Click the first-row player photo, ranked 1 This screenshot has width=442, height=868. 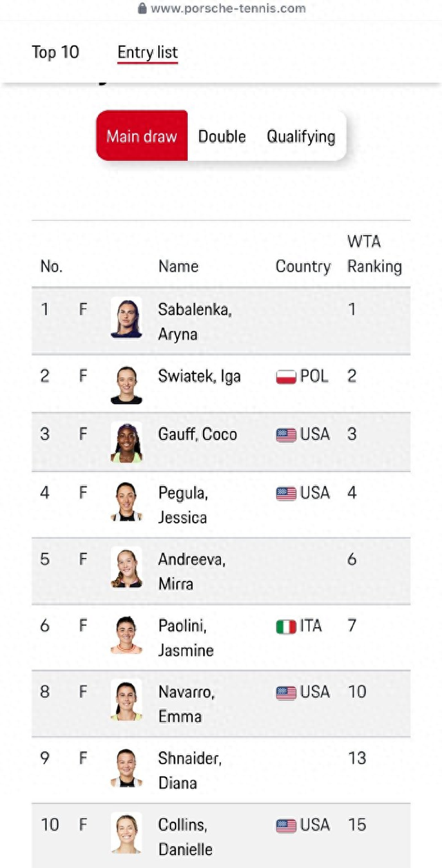[126, 318]
